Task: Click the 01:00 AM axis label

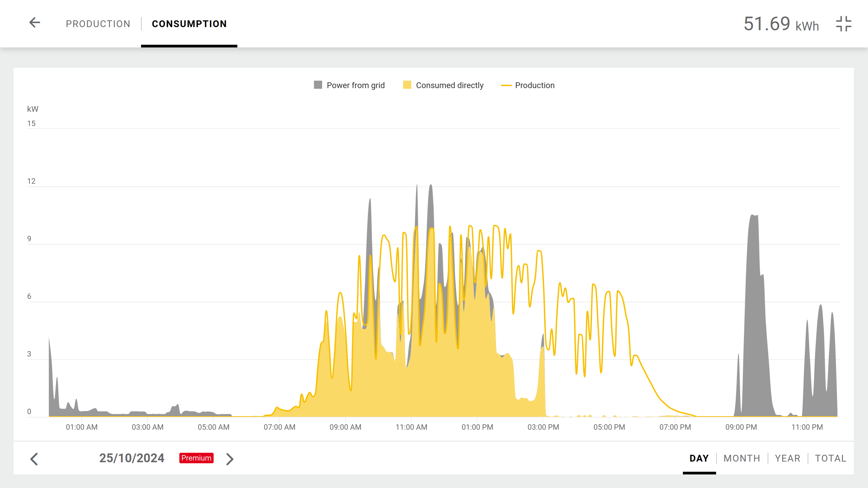Action: 82,427
